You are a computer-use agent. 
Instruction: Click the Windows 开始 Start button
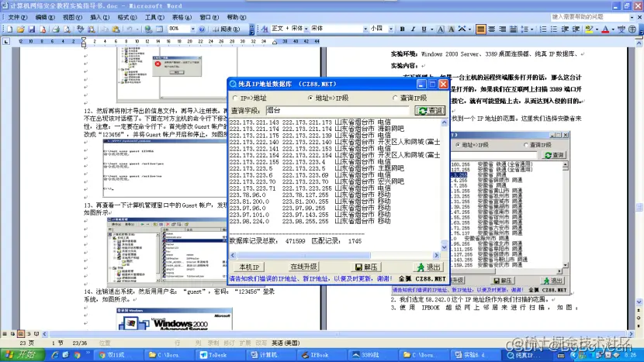point(22,354)
